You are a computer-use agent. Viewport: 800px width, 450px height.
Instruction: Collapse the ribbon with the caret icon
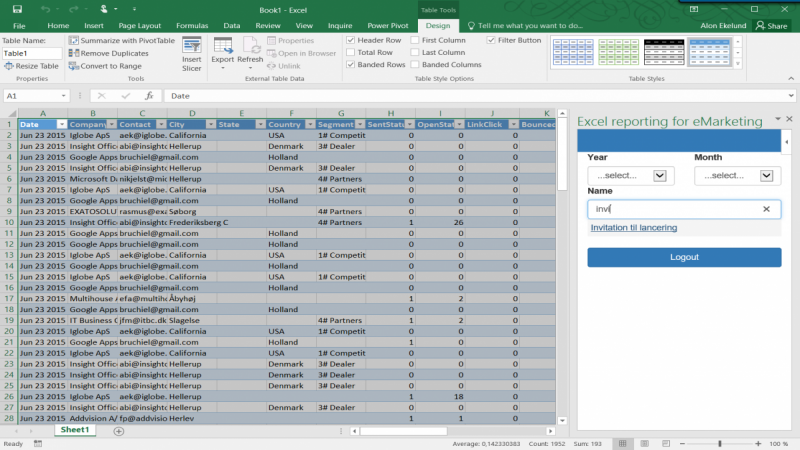click(x=791, y=79)
